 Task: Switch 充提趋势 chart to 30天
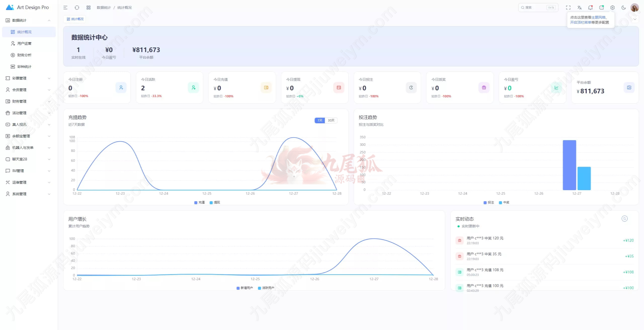point(331,120)
